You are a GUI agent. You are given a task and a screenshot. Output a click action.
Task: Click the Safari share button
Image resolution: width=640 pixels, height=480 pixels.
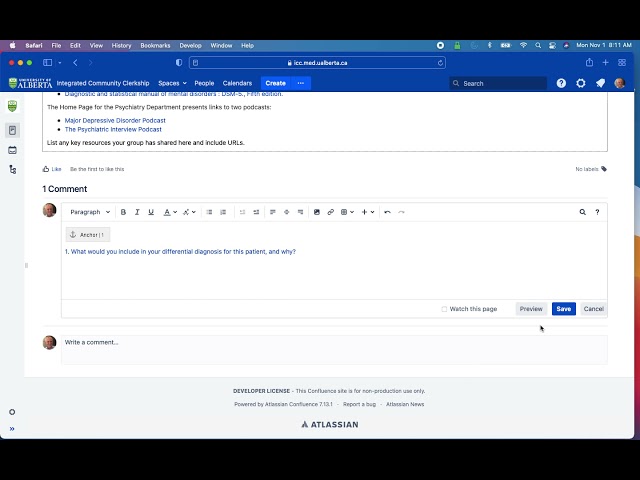(589, 62)
